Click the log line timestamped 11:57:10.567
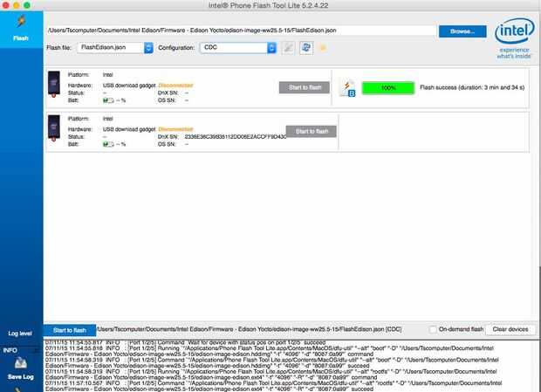The image size is (541, 392). click(x=273, y=386)
